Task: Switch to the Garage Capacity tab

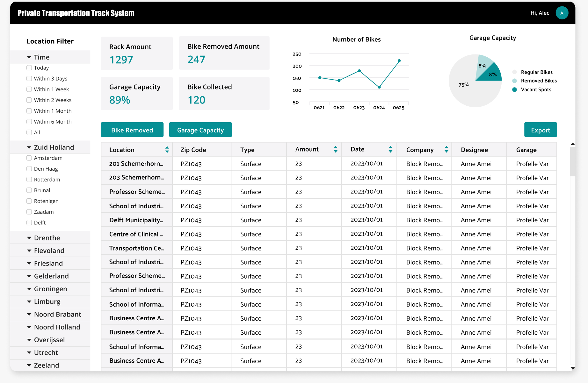Action: (x=200, y=130)
